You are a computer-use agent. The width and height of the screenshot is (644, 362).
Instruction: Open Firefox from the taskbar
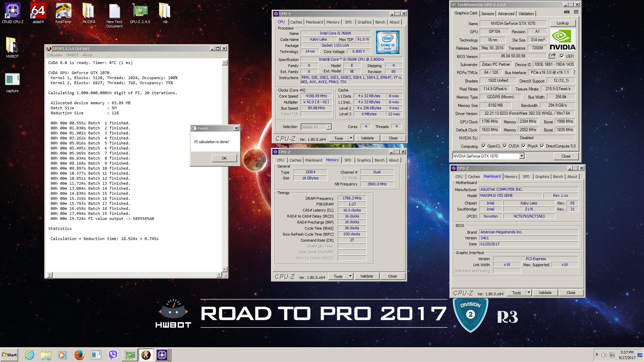point(79,355)
